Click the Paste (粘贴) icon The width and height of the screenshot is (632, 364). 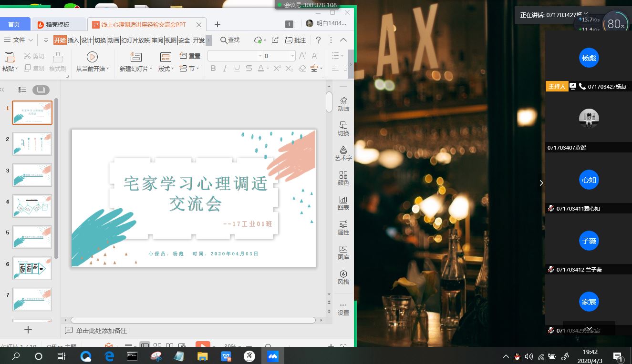coord(10,57)
